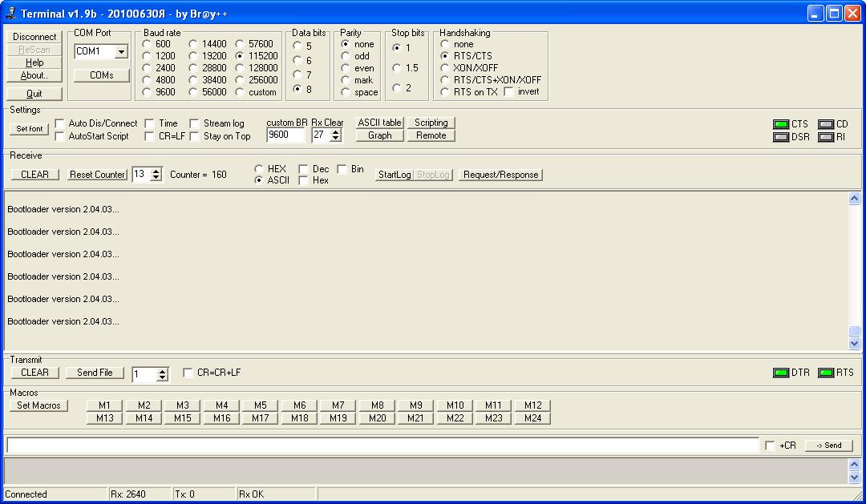This screenshot has width=866, height=504.
Task: Run macro M1
Action: (104, 405)
